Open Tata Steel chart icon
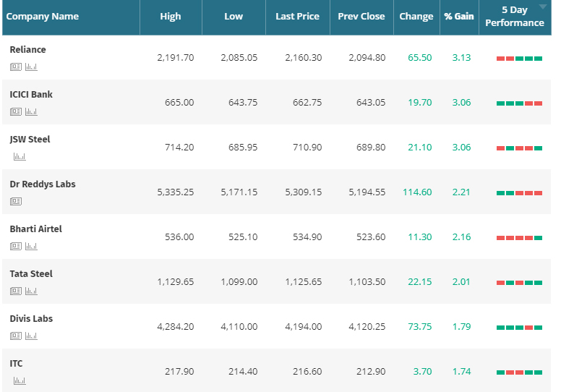Screen dimensions: 561x392 click(31, 291)
